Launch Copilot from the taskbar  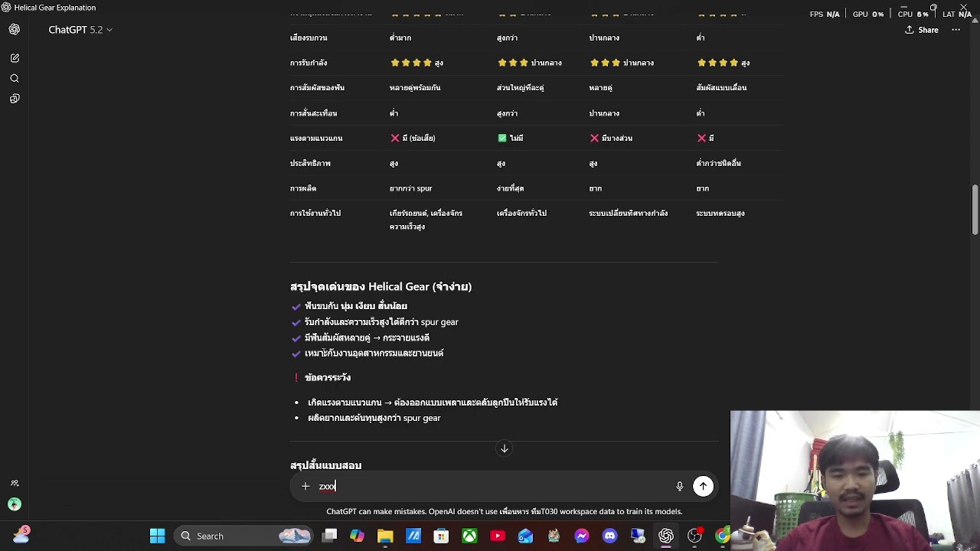[358, 536]
